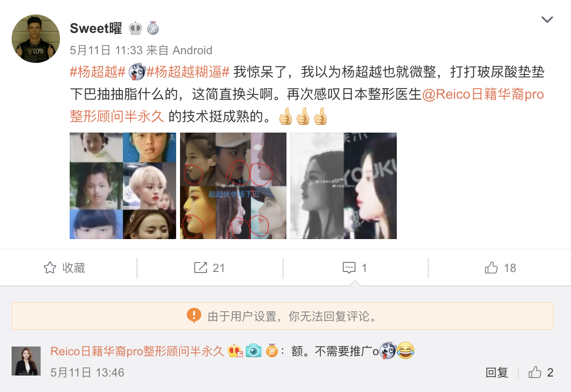Click the camera badge on commenter name
571x392 pixels.
(254, 351)
